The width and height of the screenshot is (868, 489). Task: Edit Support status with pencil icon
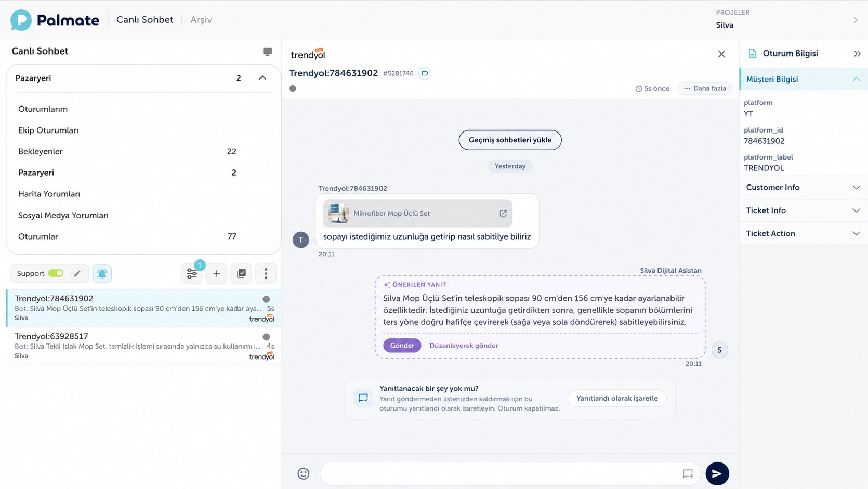77,273
